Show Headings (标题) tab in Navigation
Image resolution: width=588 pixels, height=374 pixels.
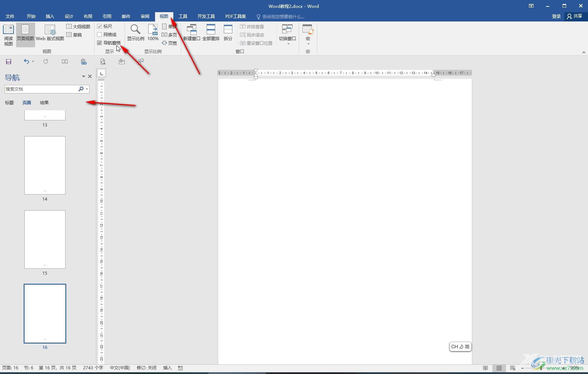coord(9,103)
